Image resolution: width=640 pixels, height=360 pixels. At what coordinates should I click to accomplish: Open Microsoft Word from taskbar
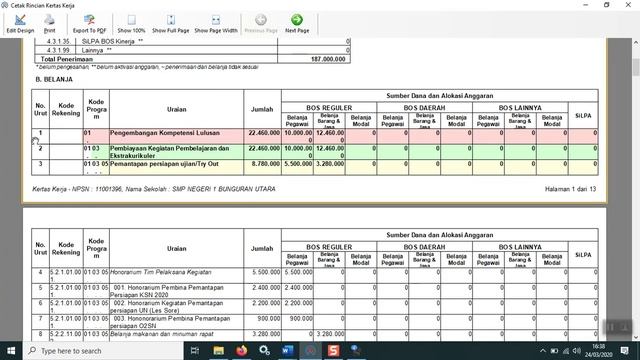(287, 351)
